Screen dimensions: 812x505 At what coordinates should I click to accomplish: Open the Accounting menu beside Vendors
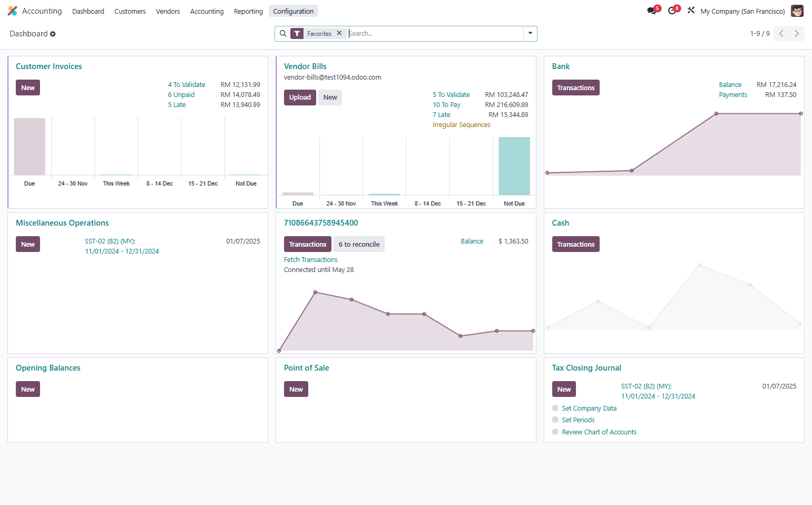click(x=207, y=11)
